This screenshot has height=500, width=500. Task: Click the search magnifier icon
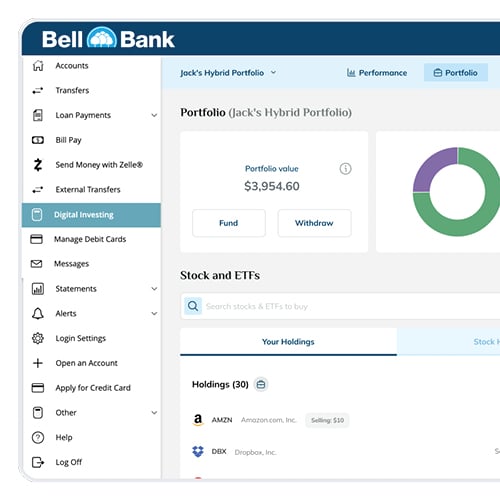(193, 306)
